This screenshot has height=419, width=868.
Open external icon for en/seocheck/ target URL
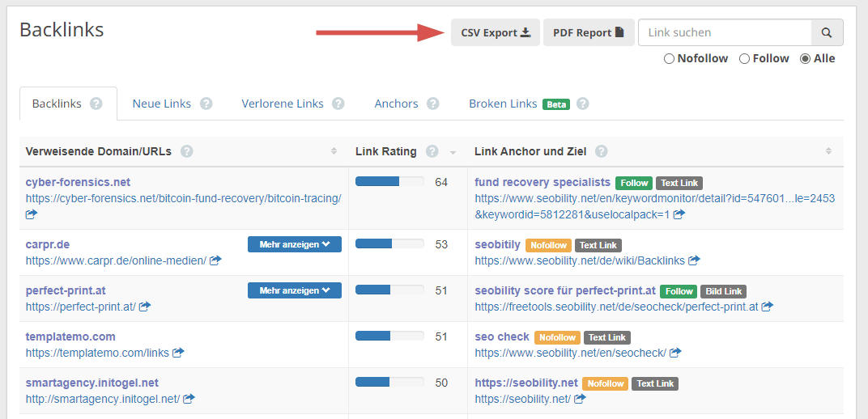point(675,352)
